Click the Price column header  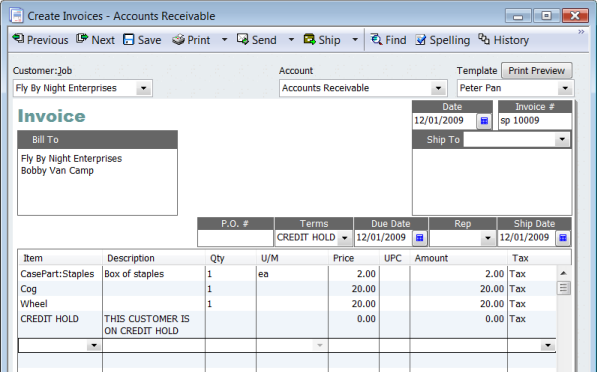[354, 258]
